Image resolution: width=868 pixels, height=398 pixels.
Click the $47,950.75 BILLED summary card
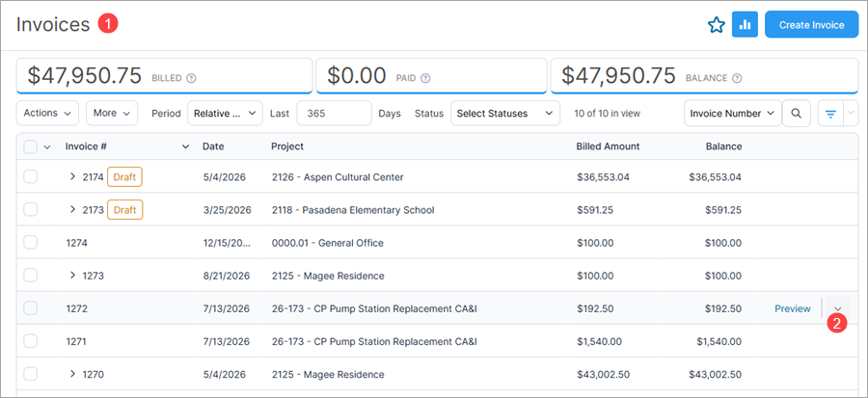tap(164, 76)
